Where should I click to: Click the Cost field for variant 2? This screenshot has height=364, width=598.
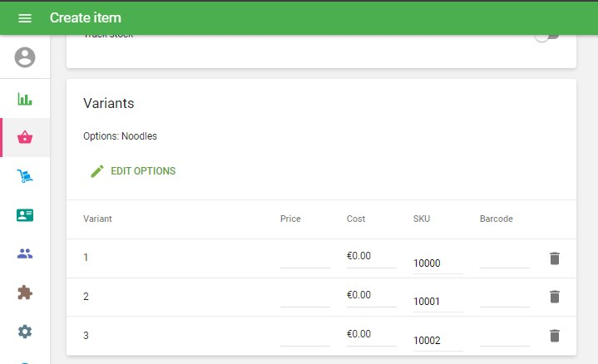point(371,295)
